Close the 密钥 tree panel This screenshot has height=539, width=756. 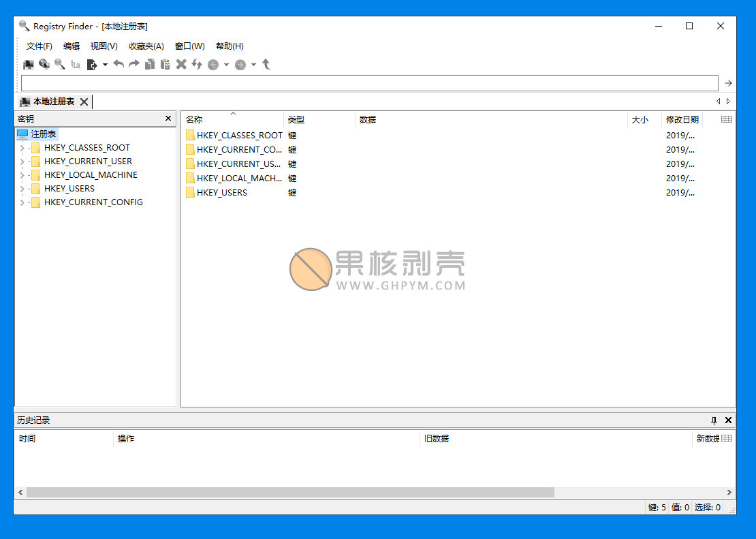click(168, 118)
